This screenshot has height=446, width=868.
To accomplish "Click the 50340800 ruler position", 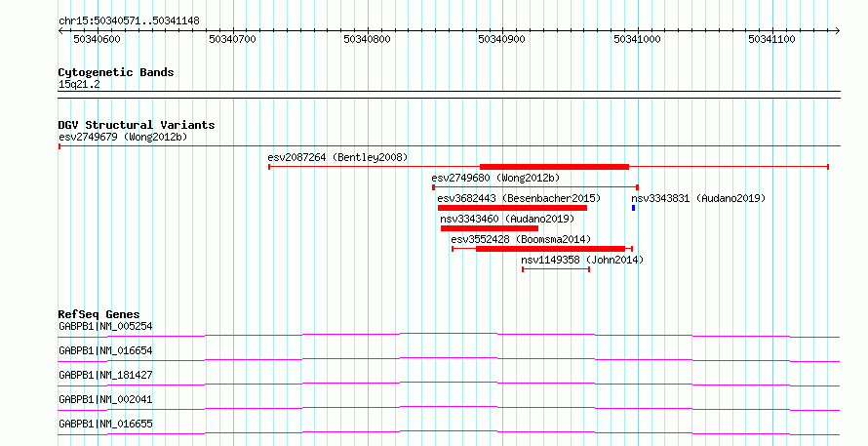I will tap(367, 39).
